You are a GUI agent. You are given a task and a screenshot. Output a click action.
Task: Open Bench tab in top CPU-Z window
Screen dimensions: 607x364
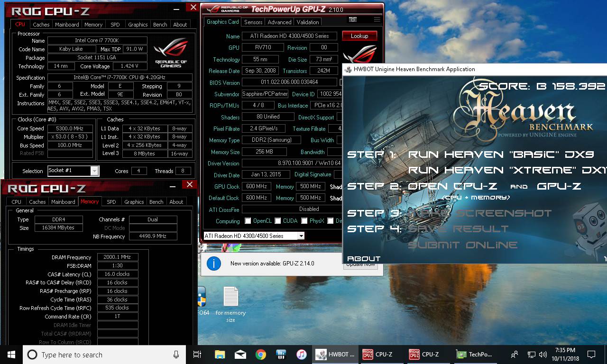[x=160, y=25]
